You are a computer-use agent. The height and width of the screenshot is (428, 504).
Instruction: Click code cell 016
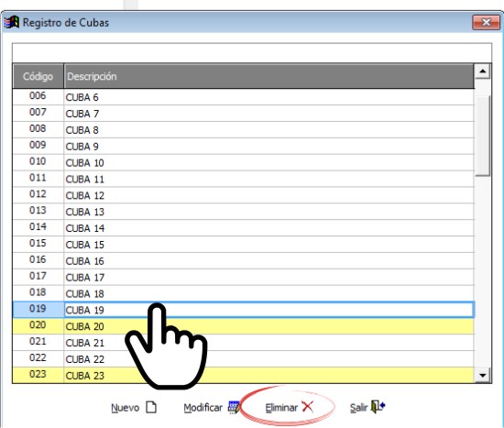[38, 261]
